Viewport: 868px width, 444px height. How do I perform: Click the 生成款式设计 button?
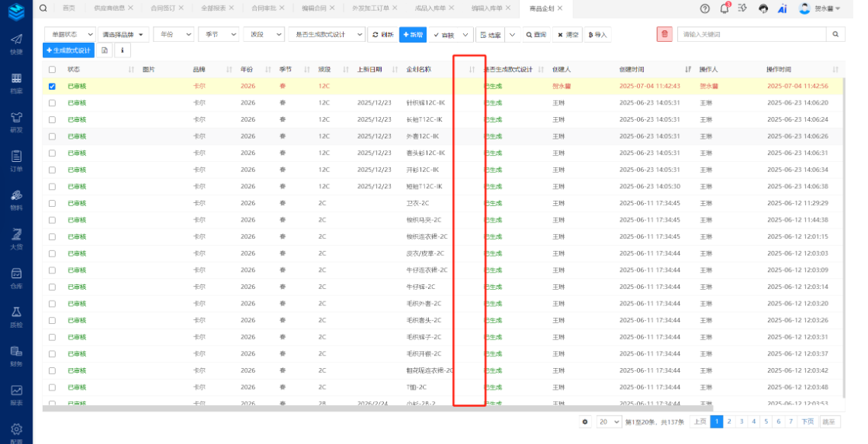[x=68, y=50]
